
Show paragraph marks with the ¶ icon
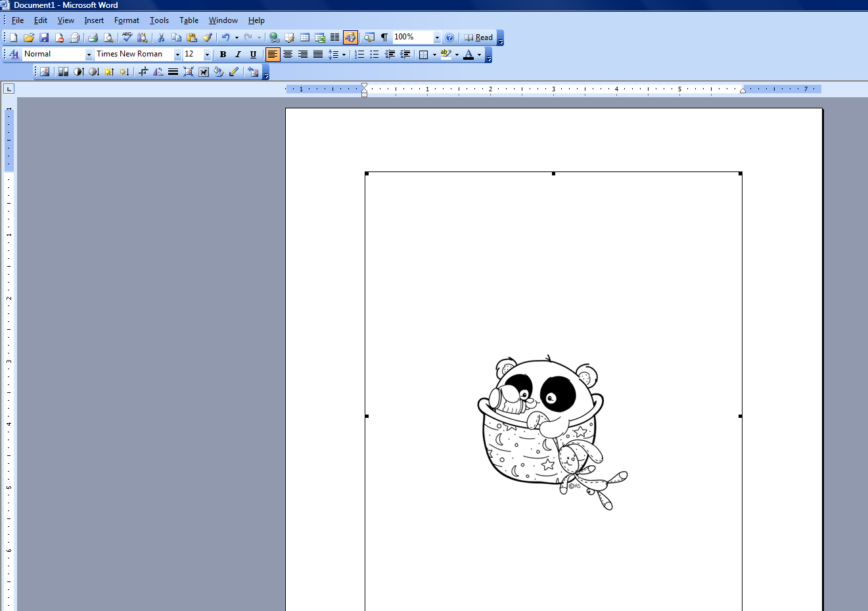[x=382, y=37]
